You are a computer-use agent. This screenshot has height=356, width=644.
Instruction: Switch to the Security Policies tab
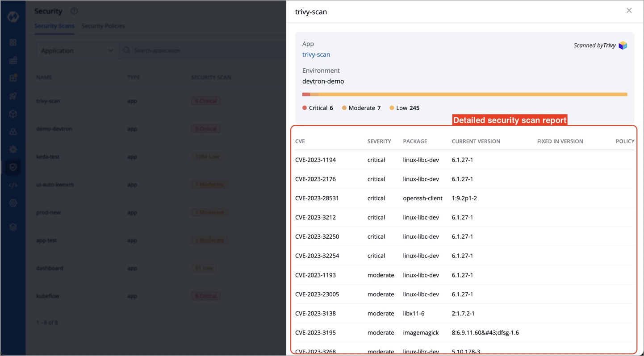pyautogui.click(x=103, y=26)
